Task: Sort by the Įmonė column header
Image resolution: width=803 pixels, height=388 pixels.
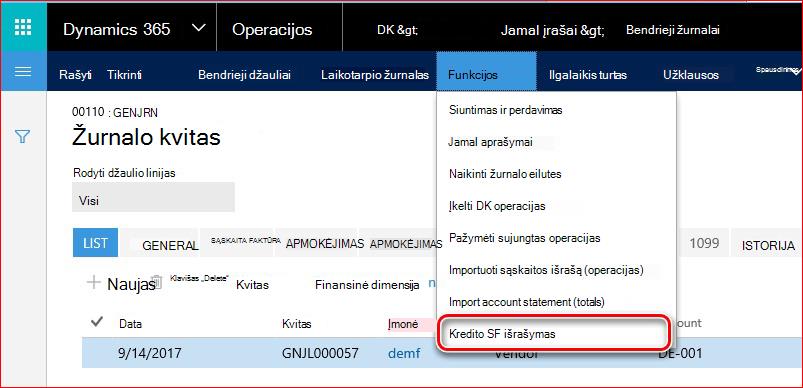Action: pyautogui.click(x=403, y=324)
